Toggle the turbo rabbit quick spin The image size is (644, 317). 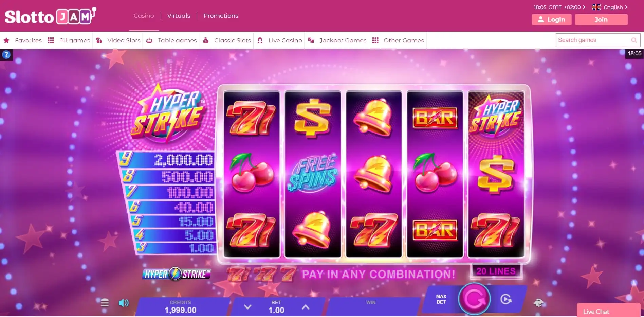tap(538, 302)
